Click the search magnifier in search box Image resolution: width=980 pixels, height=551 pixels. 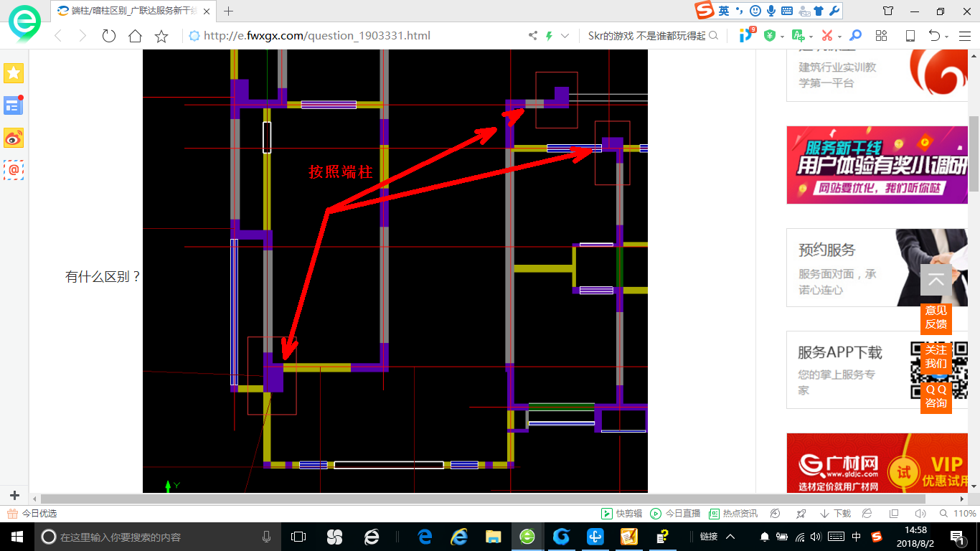coord(713,36)
